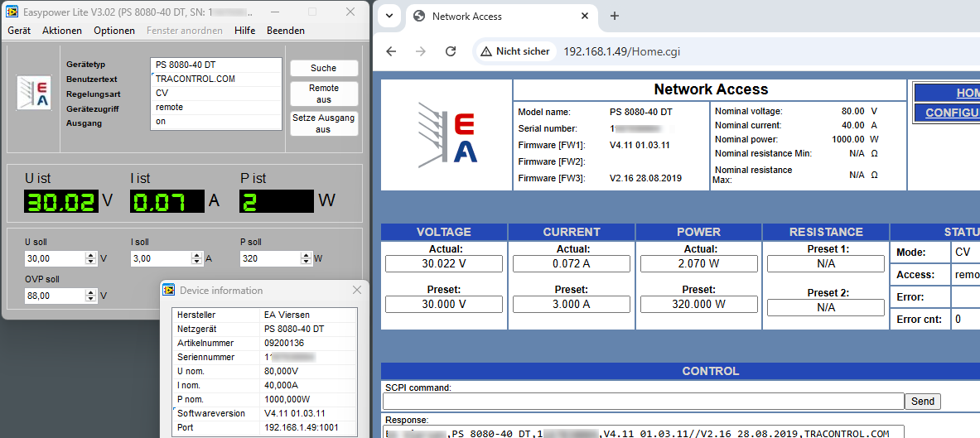Click the EA logo in Easypower Lite
The width and height of the screenshot is (980, 438).
point(34,92)
